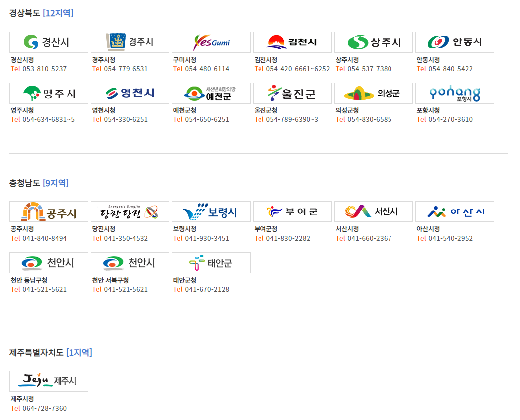Click the 상주시 green swirl logo
Viewport: 520px width, 420px height.
[373, 42]
